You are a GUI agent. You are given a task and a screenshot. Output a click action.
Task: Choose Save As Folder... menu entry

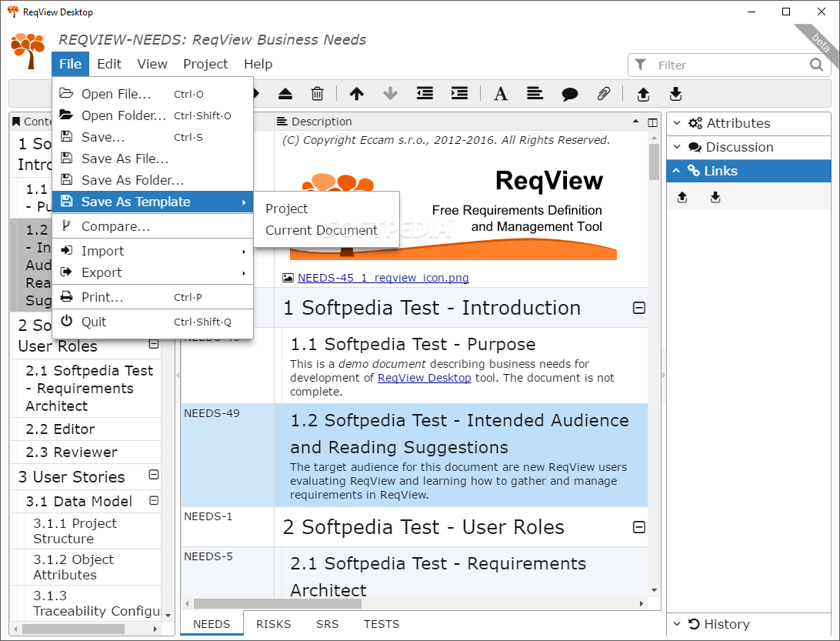(x=152, y=180)
